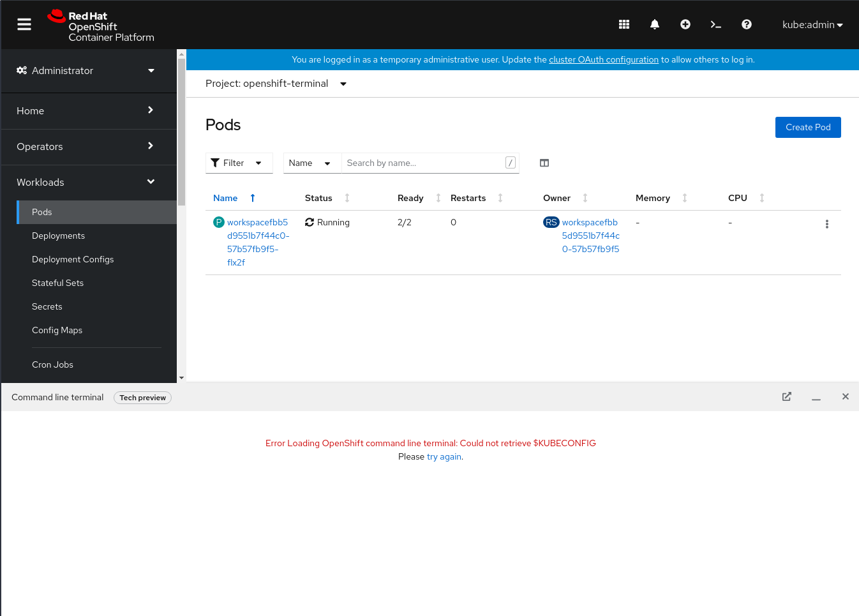859x616 pixels.
Task: Click the try again link
Action: click(x=444, y=457)
